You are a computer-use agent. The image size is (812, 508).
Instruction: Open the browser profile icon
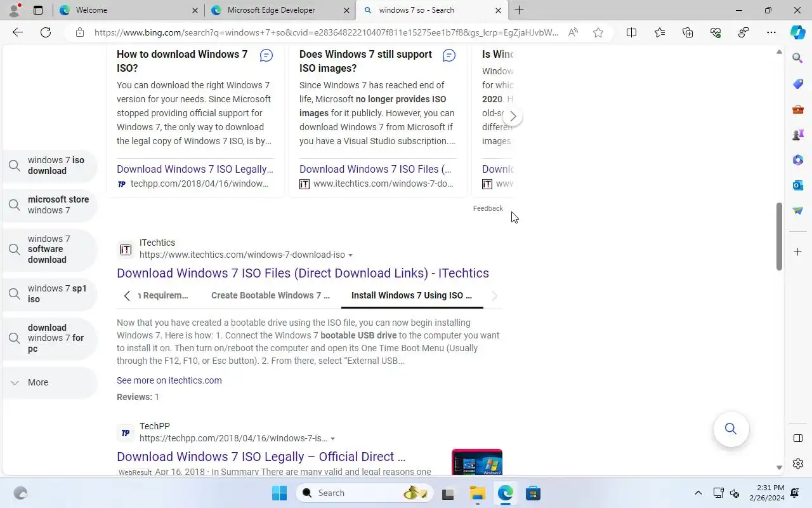(x=14, y=10)
